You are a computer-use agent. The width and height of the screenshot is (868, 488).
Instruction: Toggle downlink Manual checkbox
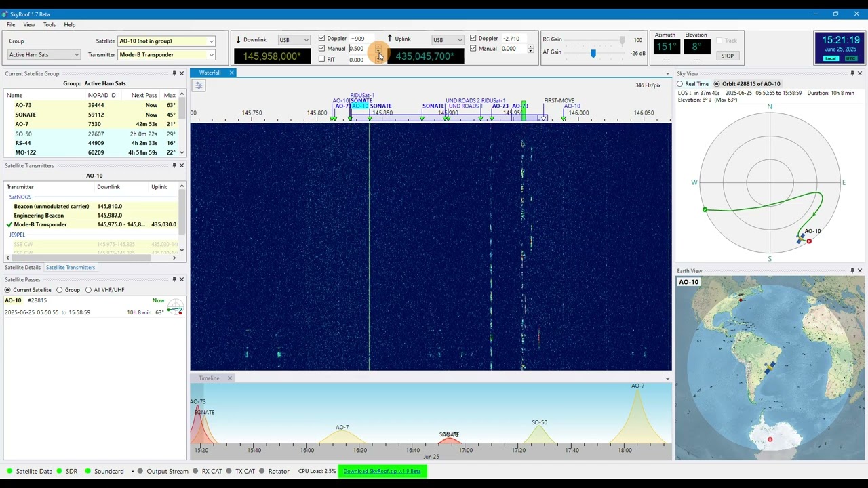click(x=321, y=49)
